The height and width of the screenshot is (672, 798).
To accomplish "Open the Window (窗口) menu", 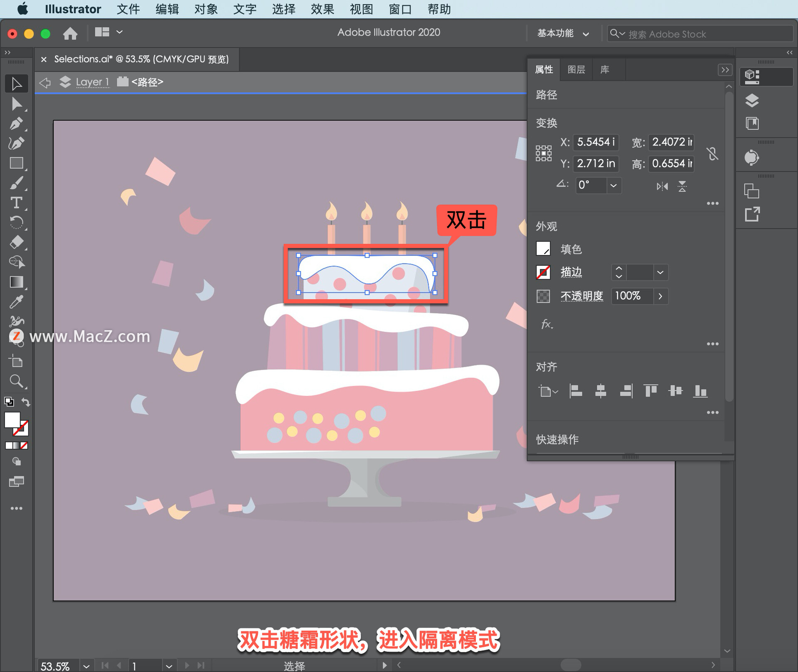I will pyautogui.click(x=400, y=9).
